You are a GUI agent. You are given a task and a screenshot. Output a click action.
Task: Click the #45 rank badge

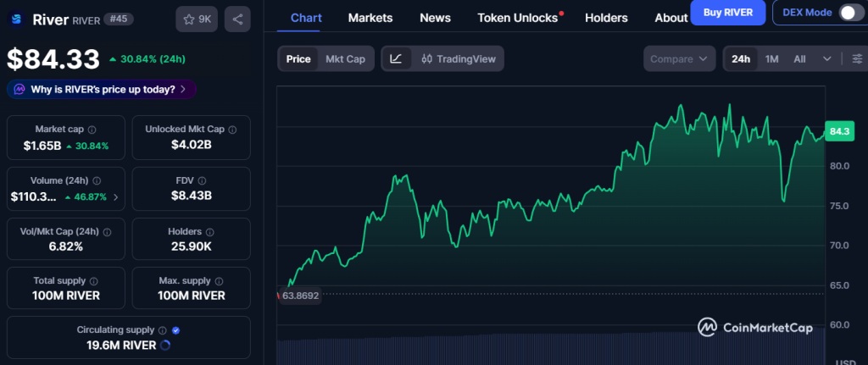click(119, 19)
